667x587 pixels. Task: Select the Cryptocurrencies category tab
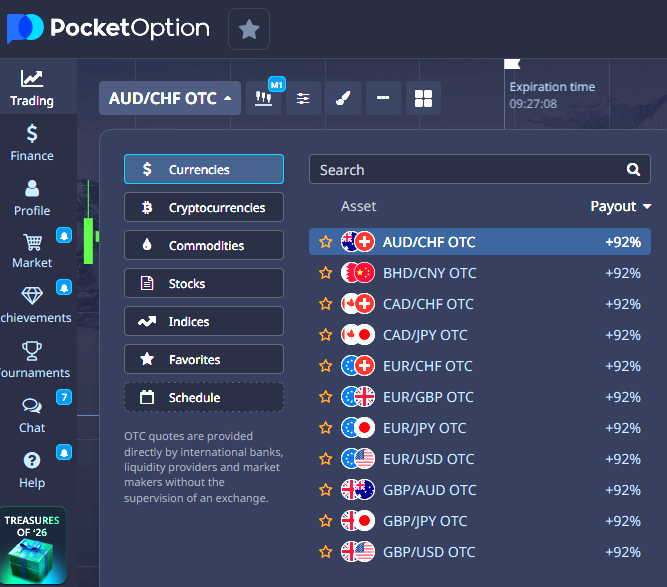[204, 207]
